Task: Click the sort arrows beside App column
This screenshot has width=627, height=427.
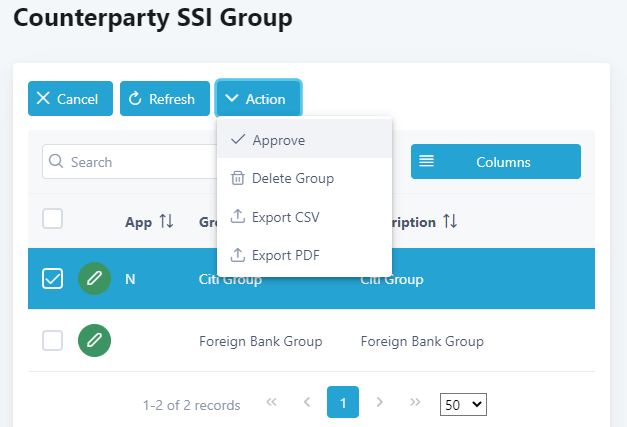Action: pyautogui.click(x=166, y=222)
